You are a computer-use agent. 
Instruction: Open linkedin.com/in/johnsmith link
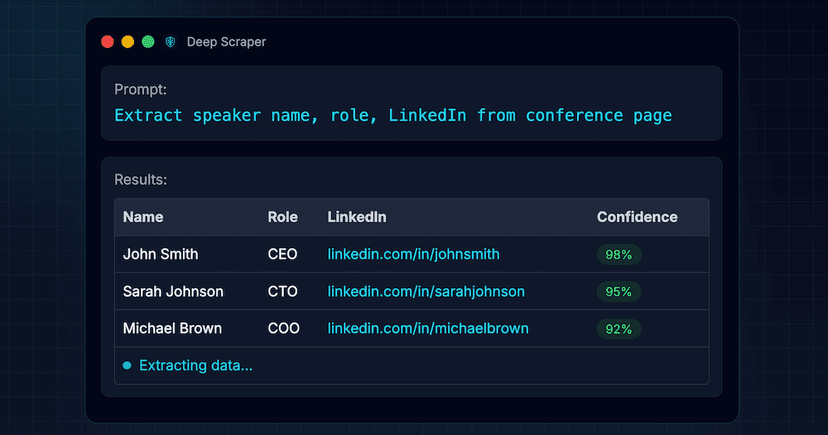pos(413,254)
